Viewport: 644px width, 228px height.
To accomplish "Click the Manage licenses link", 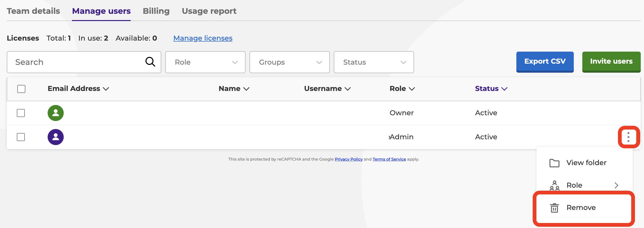I will click(x=203, y=38).
